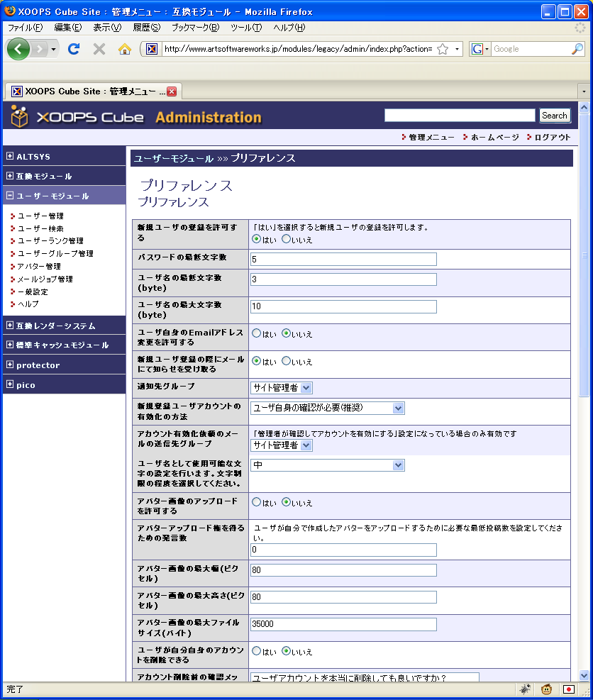Open the username restriction level 中 dropdown
593x700 pixels.
[x=327, y=465]
